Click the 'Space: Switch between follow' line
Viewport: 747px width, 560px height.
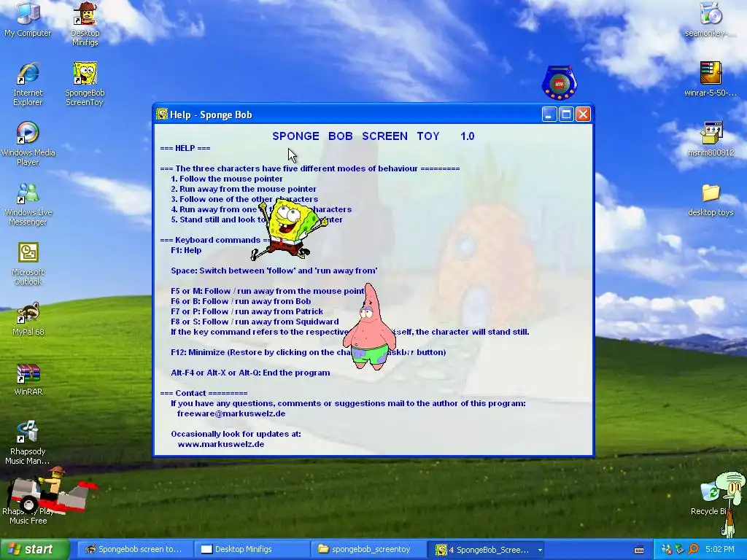coord(274,271)
